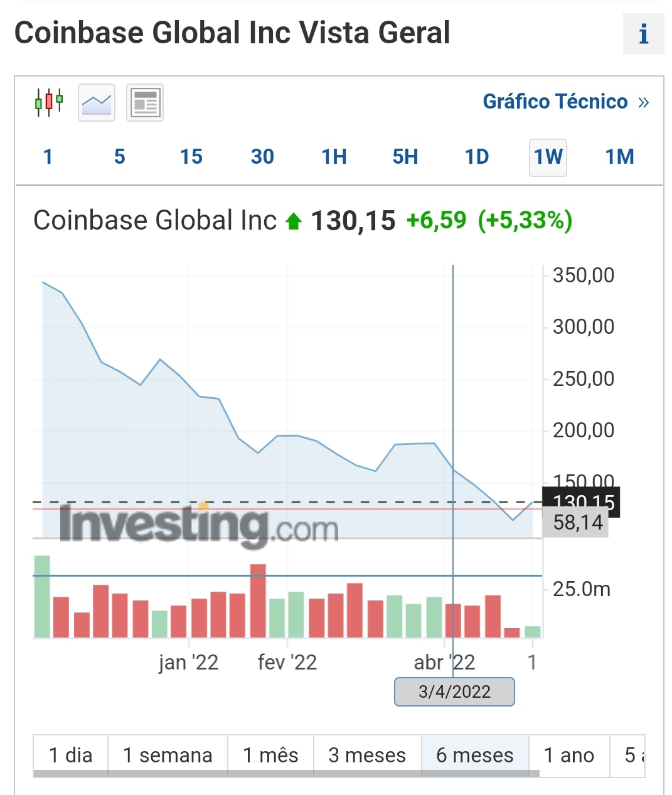Viewport: 672px width, 795px height.
Task: Show the 1 mês range
Action: click(270, 755)
